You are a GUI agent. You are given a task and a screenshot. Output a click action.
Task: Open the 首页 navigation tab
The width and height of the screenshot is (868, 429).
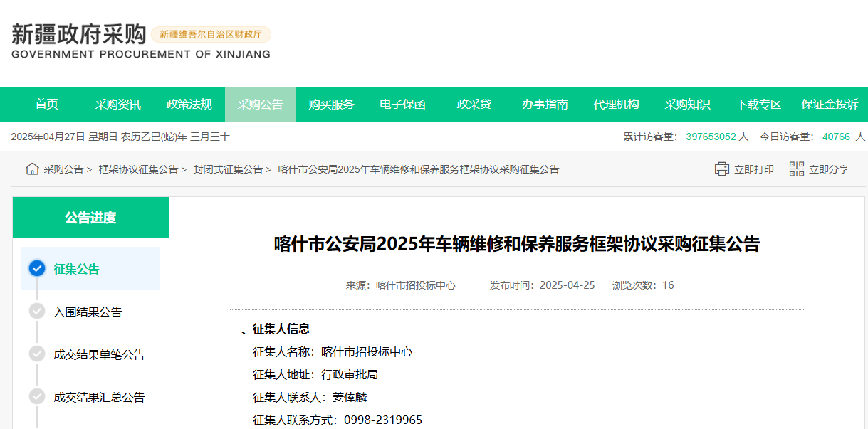47,105
